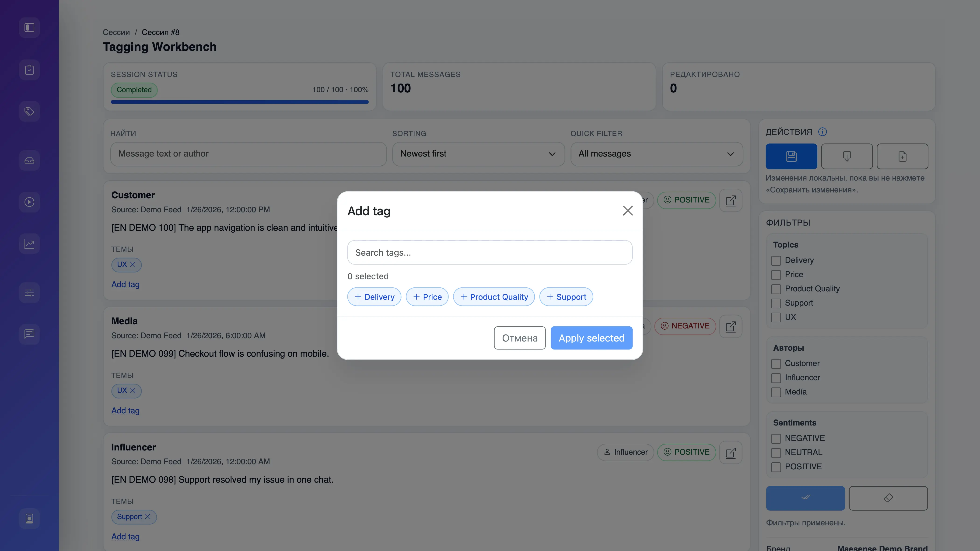Viewport: 980px width, 551px height.
Task: Open the analytics chart sidebar icon
Action: [29, 244]
